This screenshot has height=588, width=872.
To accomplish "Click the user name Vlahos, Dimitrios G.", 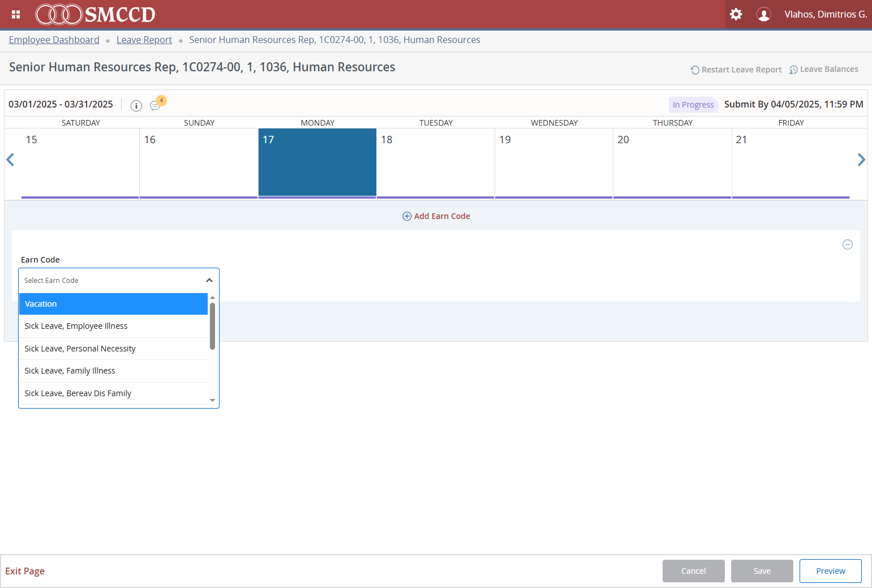I will 826,14.
